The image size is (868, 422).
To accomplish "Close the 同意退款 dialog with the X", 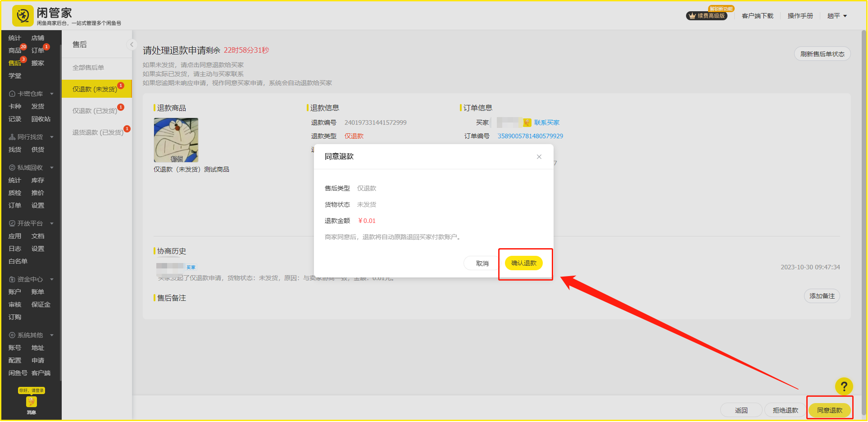I will [x=539, y=157].
